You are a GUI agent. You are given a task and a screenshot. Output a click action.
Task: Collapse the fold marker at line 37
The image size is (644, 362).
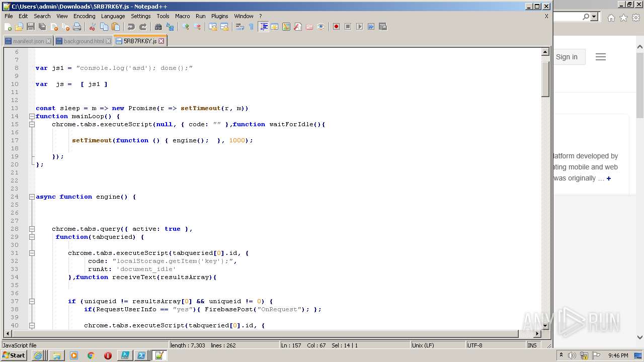pyautogui.click(x=32, y=301)
